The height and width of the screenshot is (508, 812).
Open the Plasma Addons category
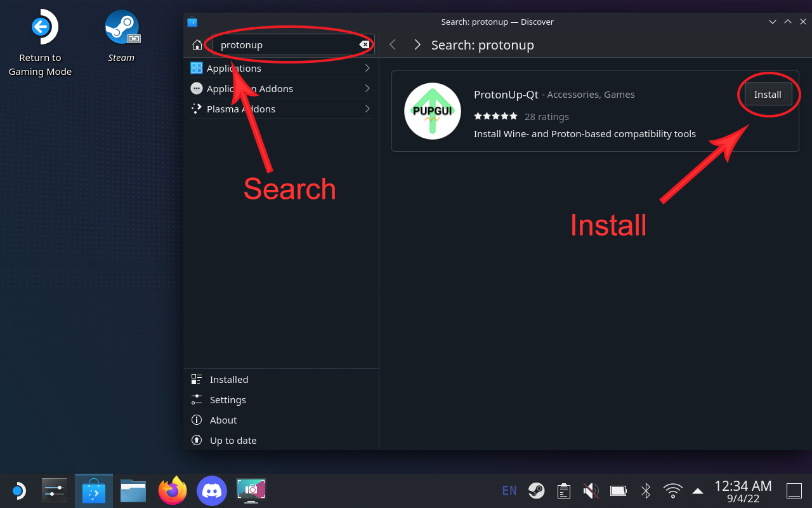(281, 109)
